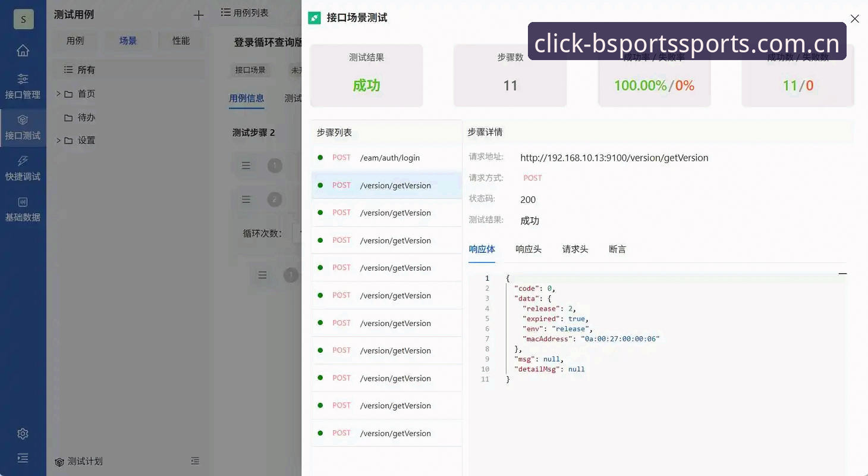Select the last /version/getVersion step in the list
Screen dimensions: 868x476
pyautogui.click(x=386, y=433)
